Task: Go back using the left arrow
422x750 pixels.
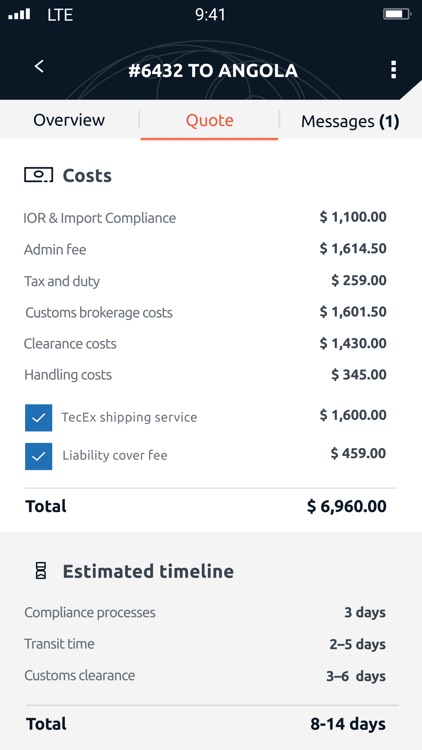Action: pos(39,66)
